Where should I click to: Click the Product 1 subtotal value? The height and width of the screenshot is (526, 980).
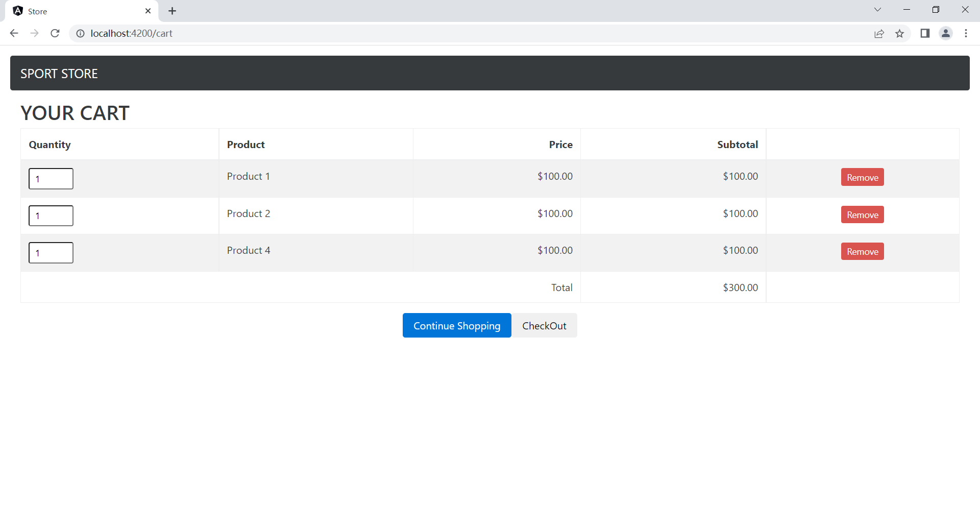[x=740, y=176]
